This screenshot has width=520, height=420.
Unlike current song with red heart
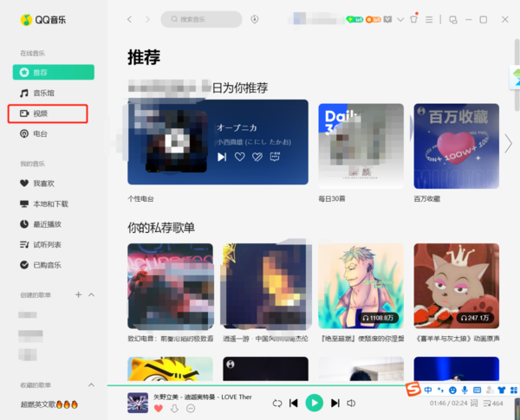click(x=159, y=409)
